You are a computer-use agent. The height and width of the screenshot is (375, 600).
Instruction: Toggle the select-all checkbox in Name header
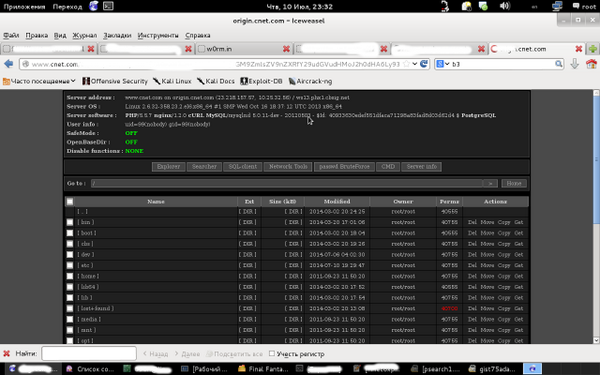(70, 201)
